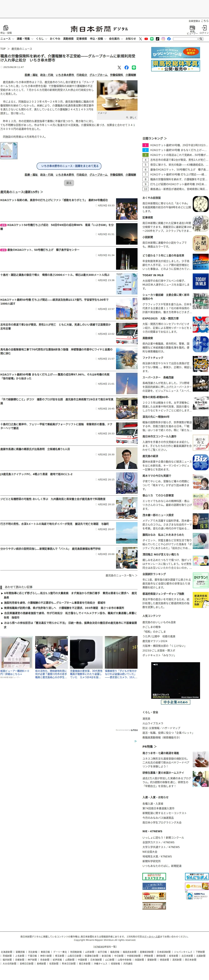
Task: Open おくやみ前夜版 sidebar thumbnail
Action: [201, 204]
